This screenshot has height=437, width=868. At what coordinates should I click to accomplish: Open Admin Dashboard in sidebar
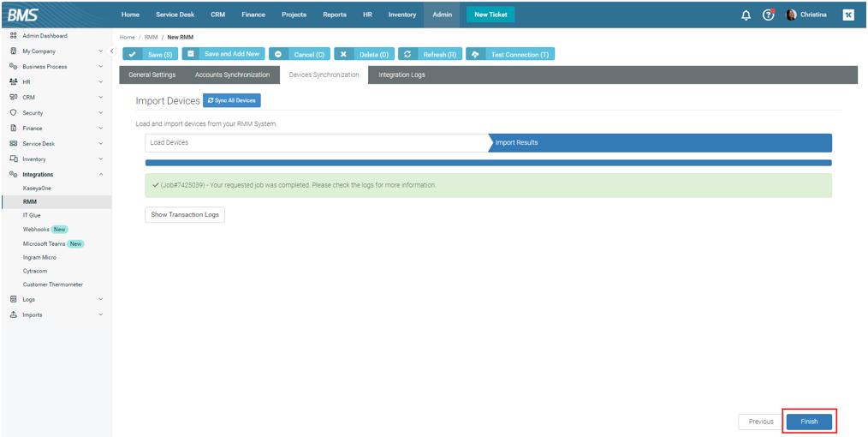(45, 36)
